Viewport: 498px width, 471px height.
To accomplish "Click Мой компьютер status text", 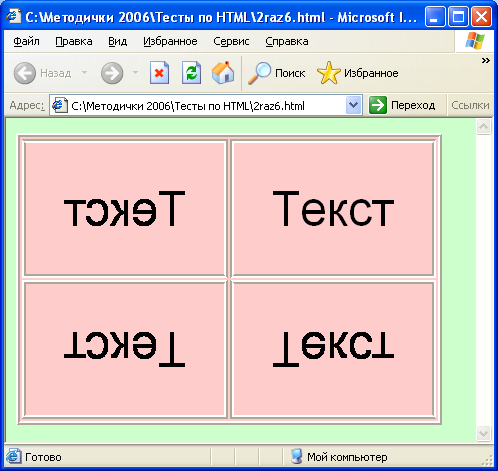I will coord(347,457).
